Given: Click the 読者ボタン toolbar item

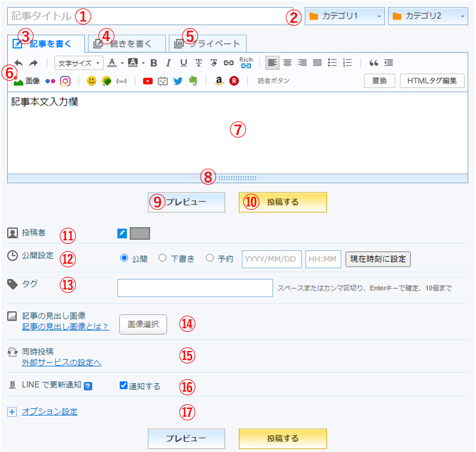Looking at the screenshot, I should point(273,81).
